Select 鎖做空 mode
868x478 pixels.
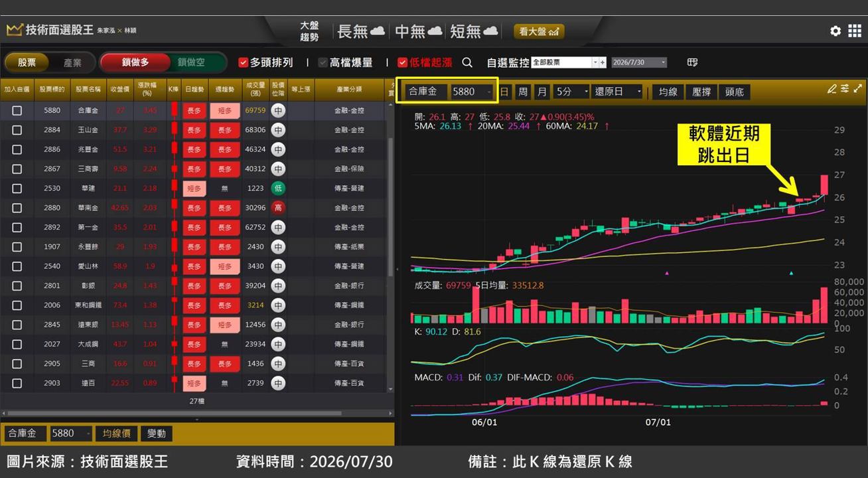[x=191, y=62]
